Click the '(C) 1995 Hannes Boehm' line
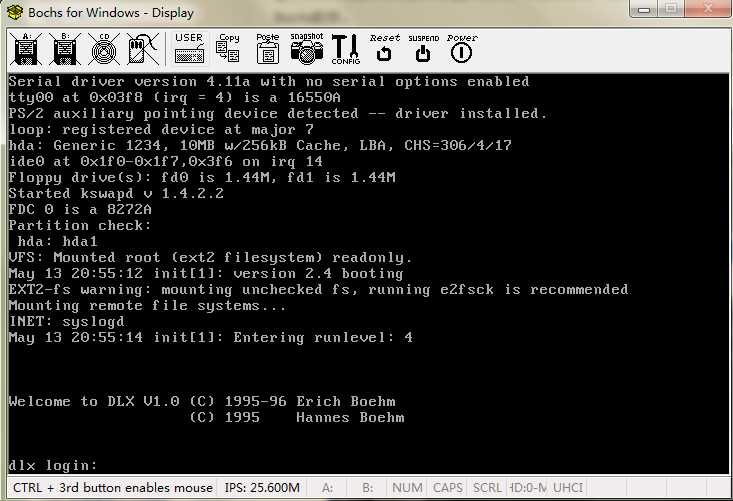The height and width of the screenshot is (501, 733). tap(296, 417)
